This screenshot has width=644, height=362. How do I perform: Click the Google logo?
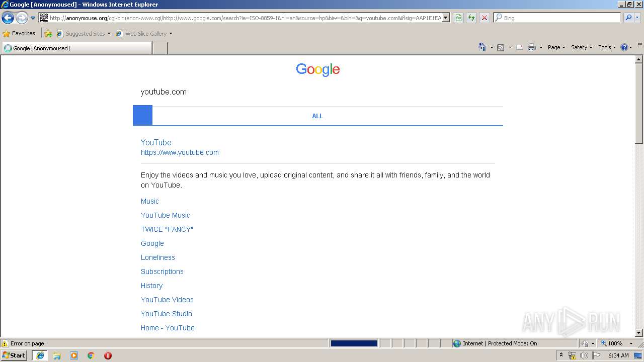click(x=318, y=70)
